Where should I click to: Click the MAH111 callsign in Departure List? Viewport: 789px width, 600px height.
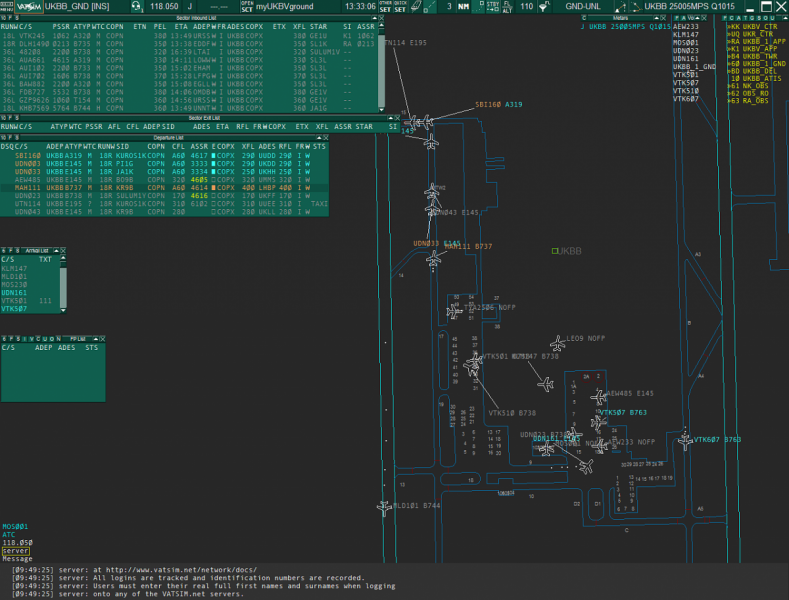click(x=27, y=188)
